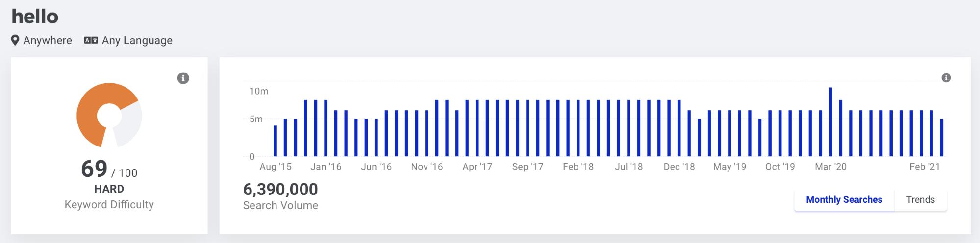Select the Anywhere location text
Screen dimensions: 980x243
click(48, 40)
